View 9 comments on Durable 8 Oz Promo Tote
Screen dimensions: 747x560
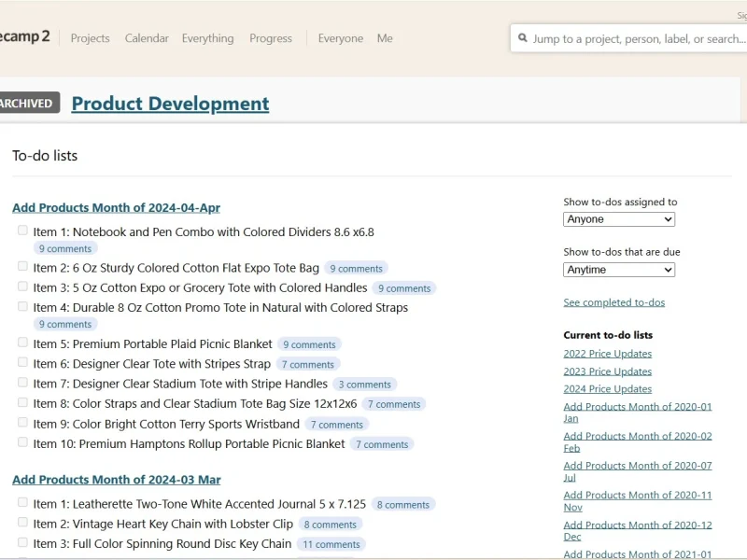(x=65, y=324)
